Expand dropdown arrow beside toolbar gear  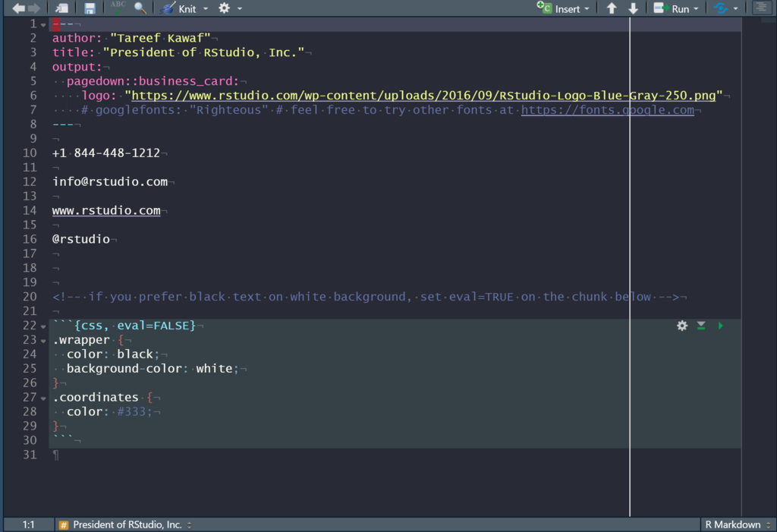coord(240,9)
